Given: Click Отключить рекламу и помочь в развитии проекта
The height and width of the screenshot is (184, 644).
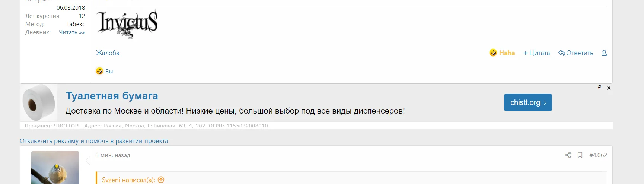Looking at the screenshot, I should click(94, 141).
